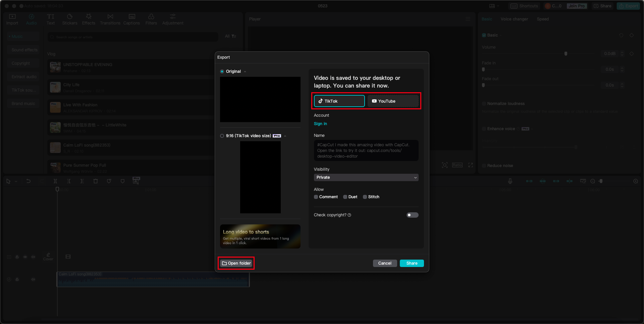Adjust the Volume slider handle

(566, 54)
